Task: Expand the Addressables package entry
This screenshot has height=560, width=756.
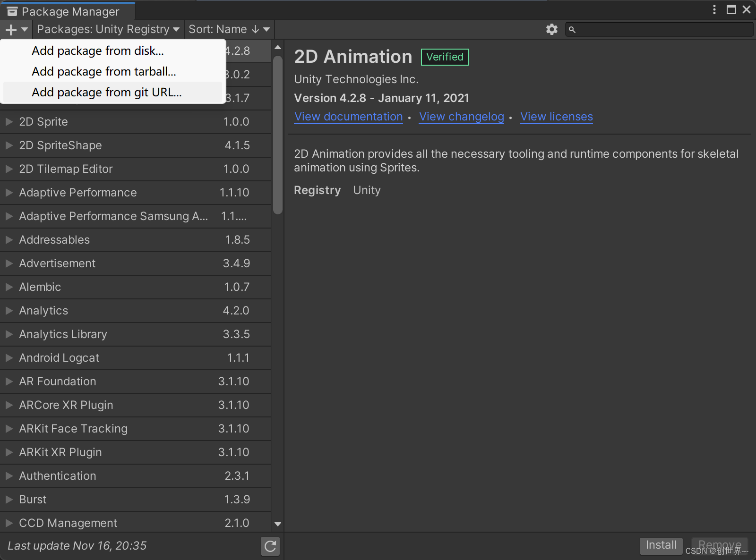Action: point(9,239)
